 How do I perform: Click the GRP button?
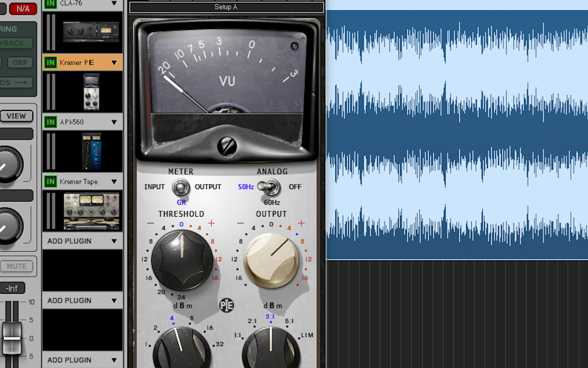click(20, 63)
